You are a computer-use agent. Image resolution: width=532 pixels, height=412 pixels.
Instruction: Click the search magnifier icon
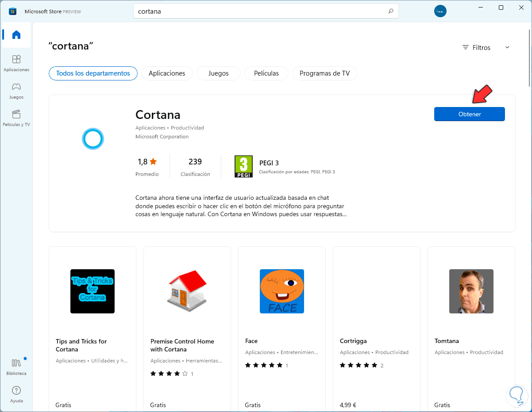tap(390, 11)
